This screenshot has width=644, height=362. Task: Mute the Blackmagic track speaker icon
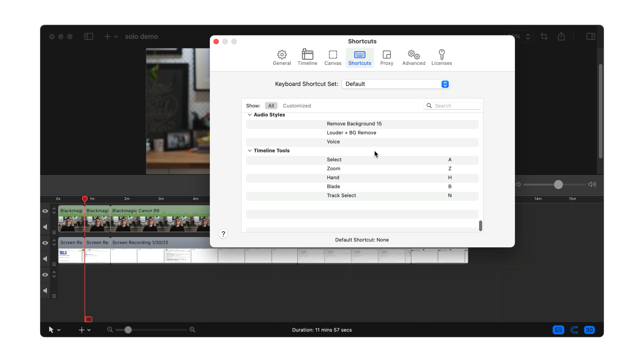(x=45, y=227)
